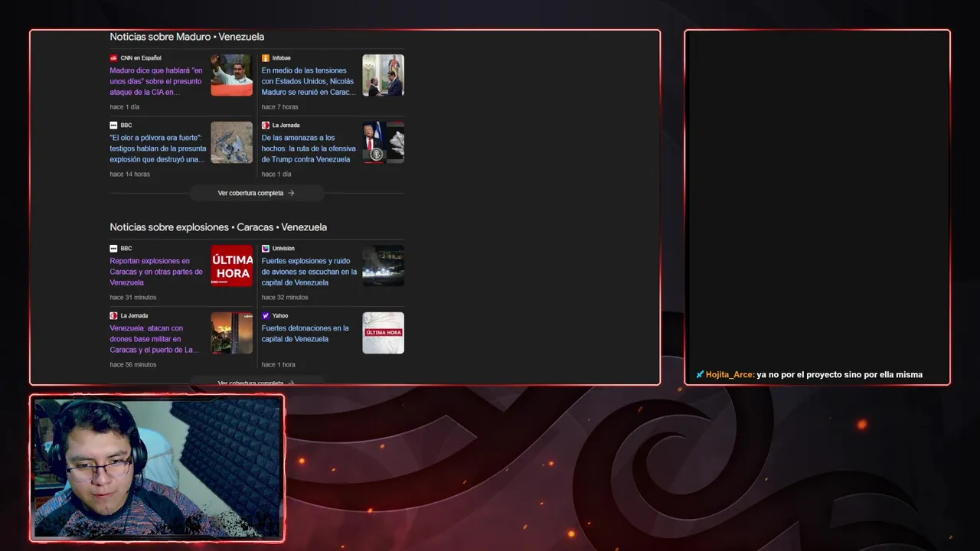Click the 'hace 7 horas' timestamp

pos(280,107)
